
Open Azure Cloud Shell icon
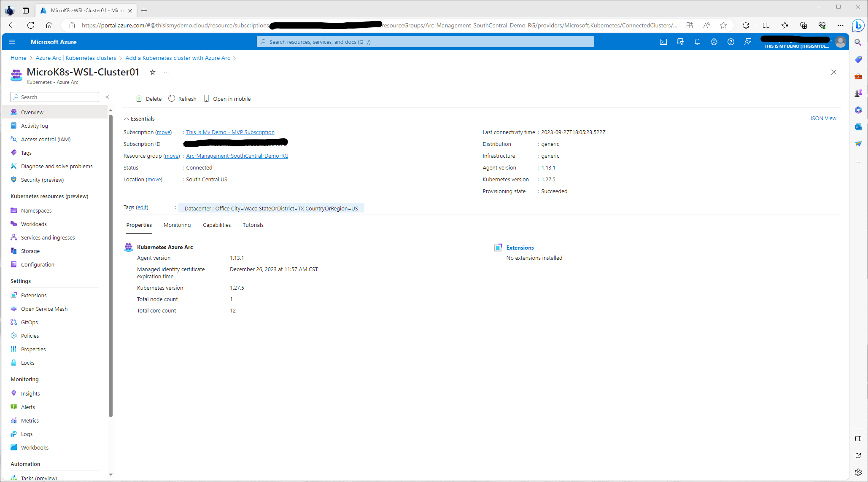tap(663, 42)
